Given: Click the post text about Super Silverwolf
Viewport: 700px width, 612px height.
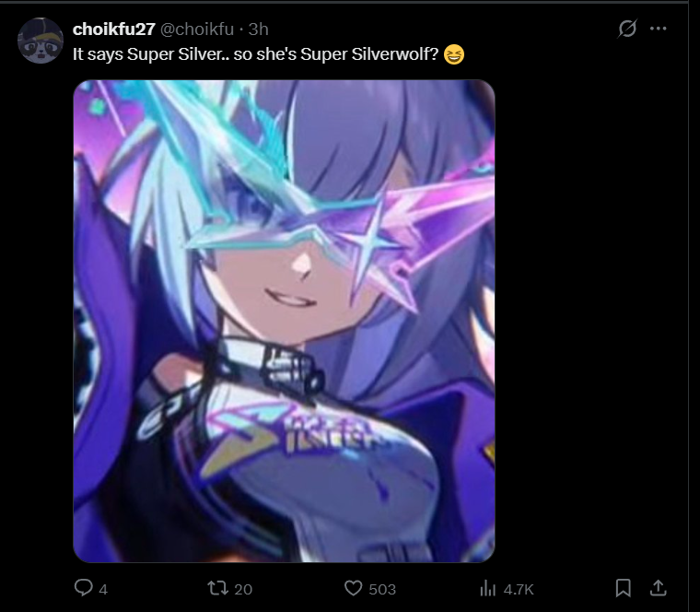Looking at the screenshot, I should (256, 54).
